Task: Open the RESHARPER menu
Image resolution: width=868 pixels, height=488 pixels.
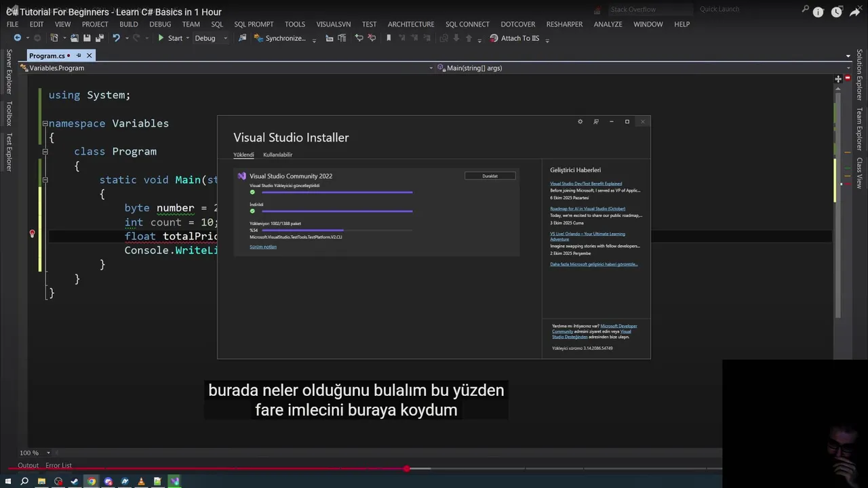Action: click(564, 24)
